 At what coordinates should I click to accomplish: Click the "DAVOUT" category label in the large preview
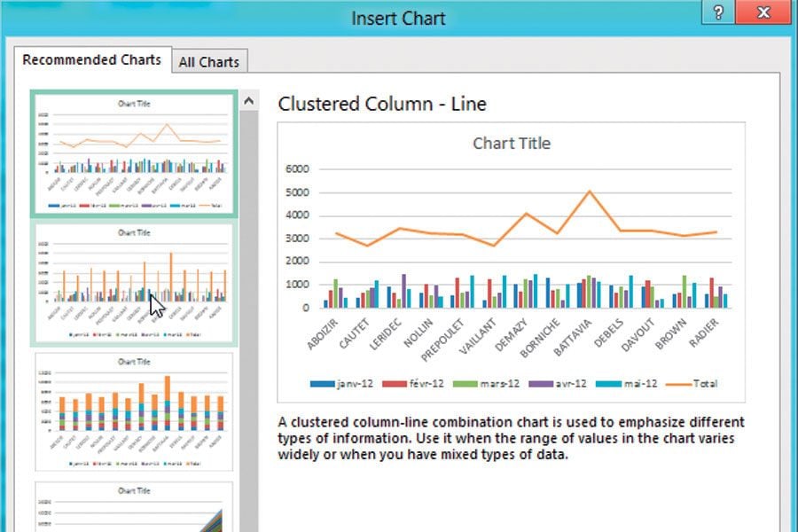pyautogui.click(x=638, y=334)
